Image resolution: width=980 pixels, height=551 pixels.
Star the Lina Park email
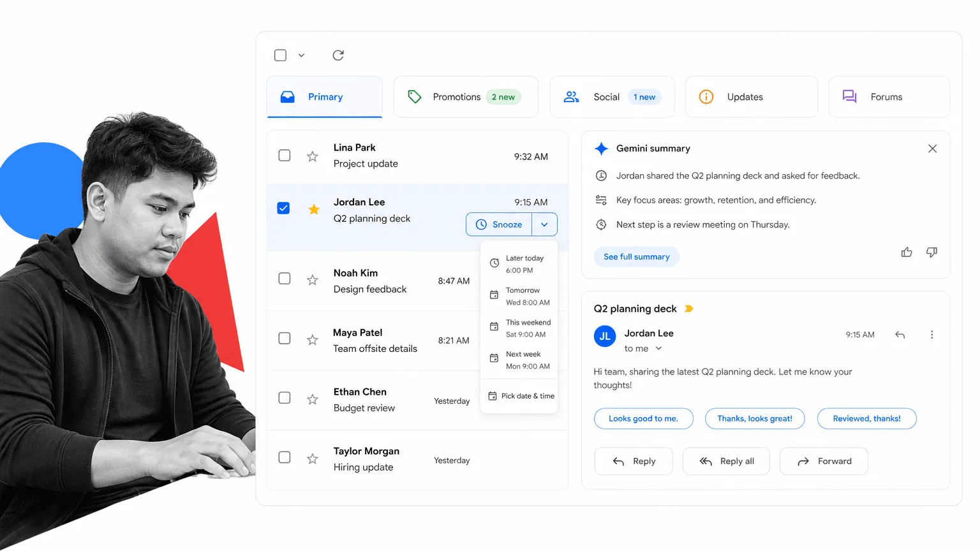point(312,156)
